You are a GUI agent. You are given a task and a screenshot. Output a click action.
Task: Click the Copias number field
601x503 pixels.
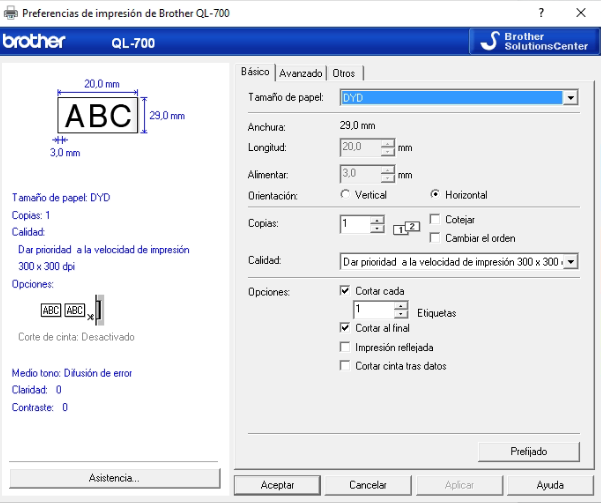pyautogui.click(x=355, y=224)
